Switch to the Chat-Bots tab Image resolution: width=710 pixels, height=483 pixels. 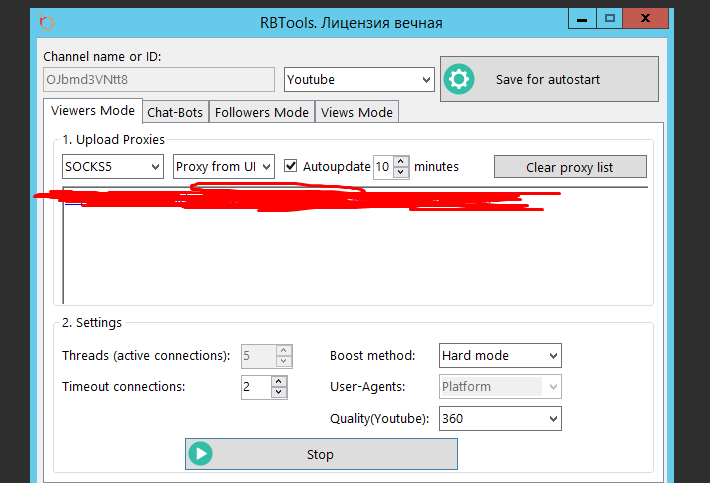click(175, 112)
